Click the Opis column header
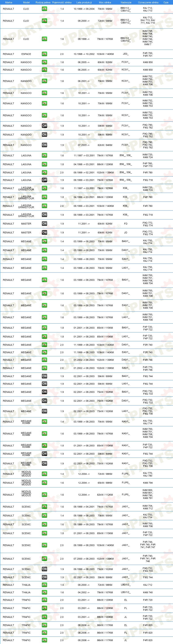This screenshot has height=644, width=173. coord(166,2)
